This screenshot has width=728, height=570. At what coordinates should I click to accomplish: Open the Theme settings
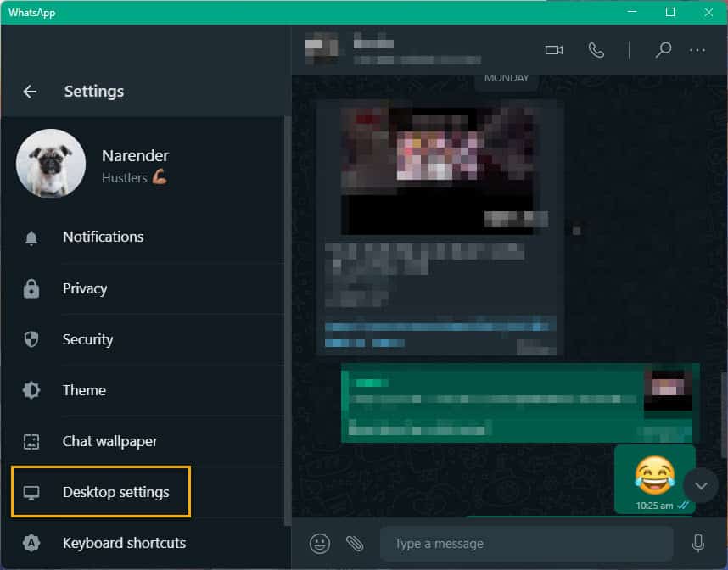[x=142, y=390]
